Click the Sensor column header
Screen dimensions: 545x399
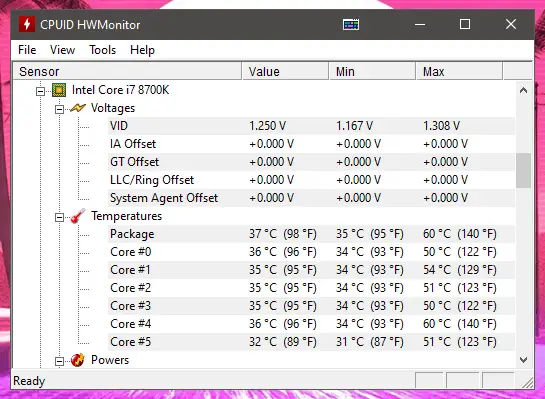[x=127, y=72]
